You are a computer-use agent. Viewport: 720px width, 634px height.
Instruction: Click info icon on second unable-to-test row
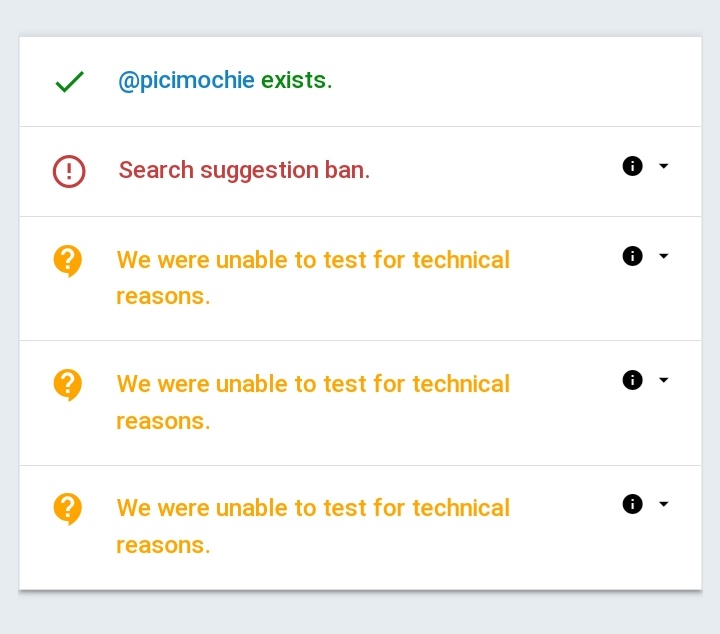click(x=632, y=380)
